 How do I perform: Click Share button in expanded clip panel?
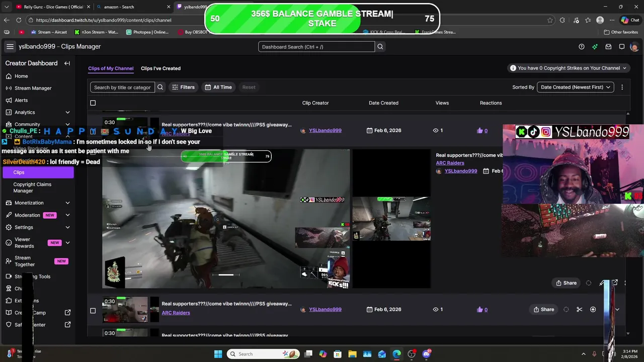[x=566, y=283]
